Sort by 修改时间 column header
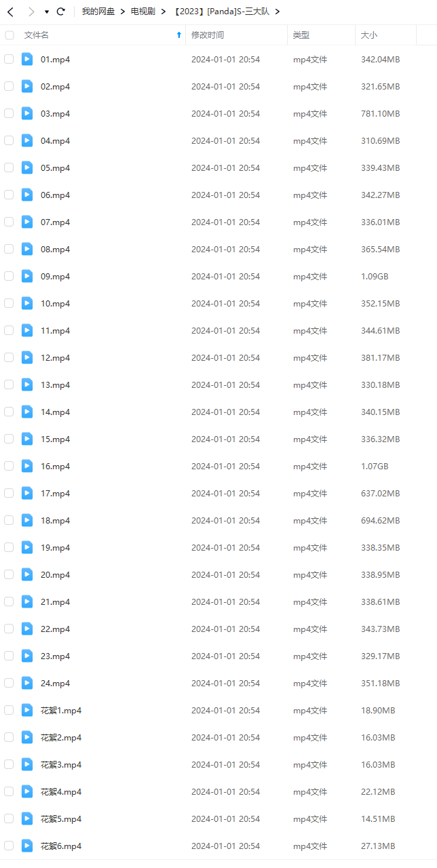437x868 pixels. [x=208, y=35]
